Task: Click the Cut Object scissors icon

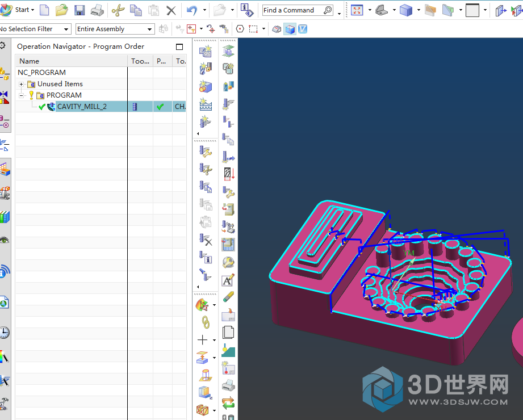Action: pyautogui.click(x=205, y=169)
